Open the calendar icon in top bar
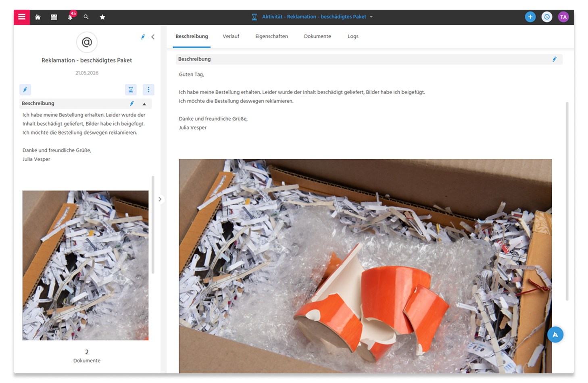The width and height of the screenshot is (588, 383). [54, 17]
